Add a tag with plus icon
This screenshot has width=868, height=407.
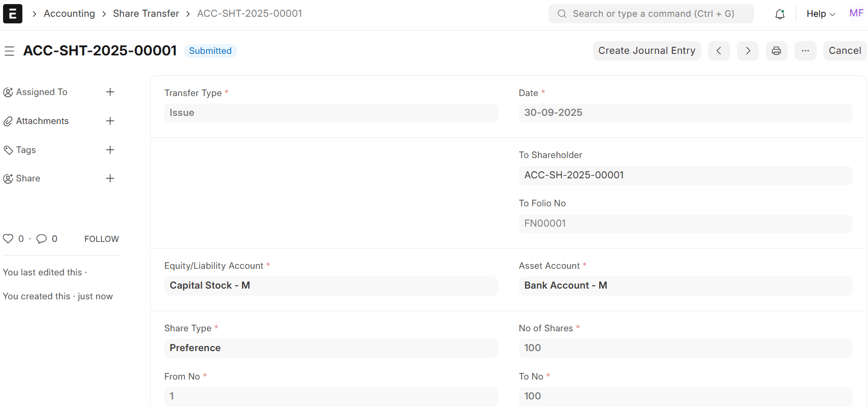[x=110, y=150]
